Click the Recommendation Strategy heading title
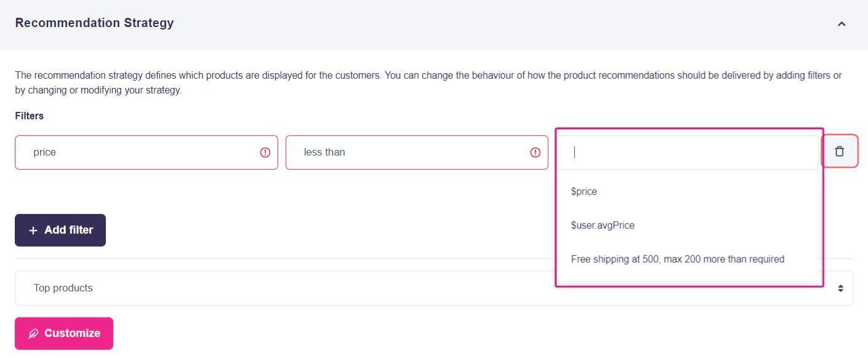 pos(94,23)
